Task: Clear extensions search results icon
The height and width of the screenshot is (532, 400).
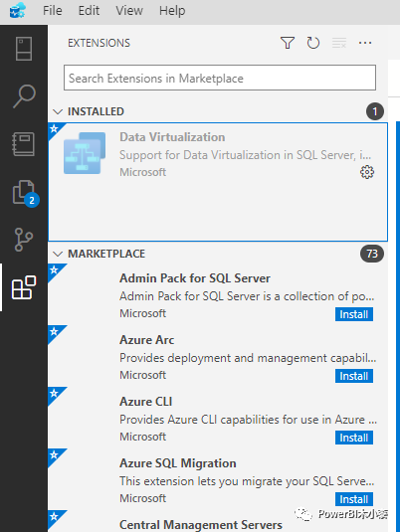Action: 339,43
